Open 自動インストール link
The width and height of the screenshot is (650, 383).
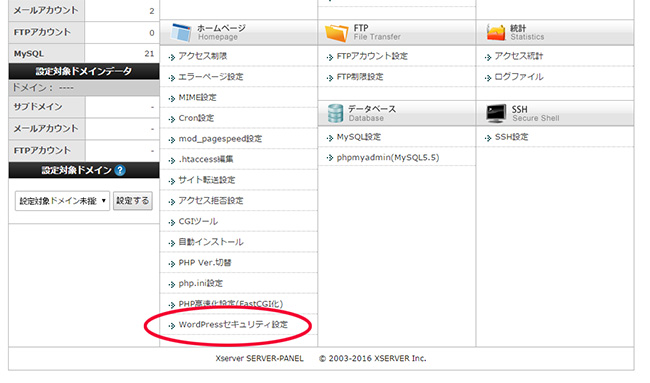(211, 242)
